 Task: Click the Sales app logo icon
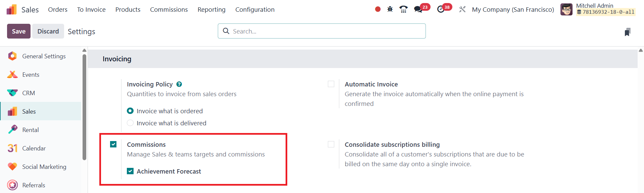pyautogui.click(x=11, y=10)
